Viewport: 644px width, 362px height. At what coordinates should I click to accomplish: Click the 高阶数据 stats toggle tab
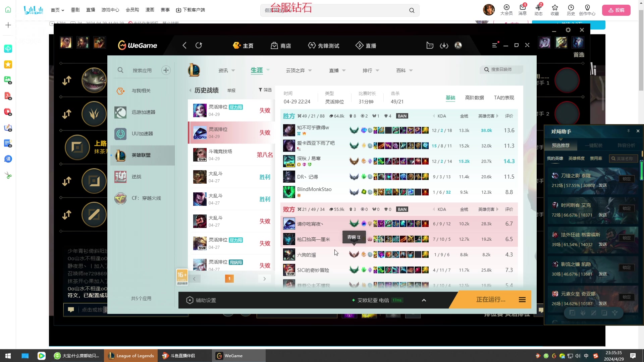(475, 97)
